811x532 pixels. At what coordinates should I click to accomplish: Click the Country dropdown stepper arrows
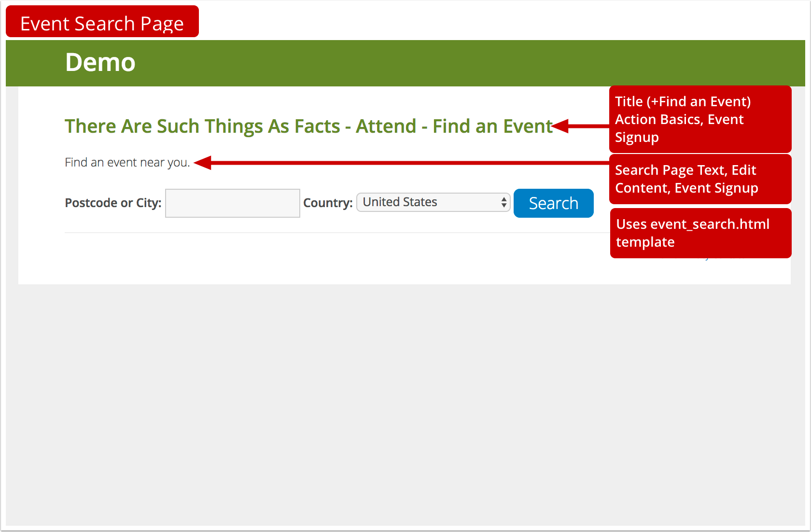click(x=503, y=202)
